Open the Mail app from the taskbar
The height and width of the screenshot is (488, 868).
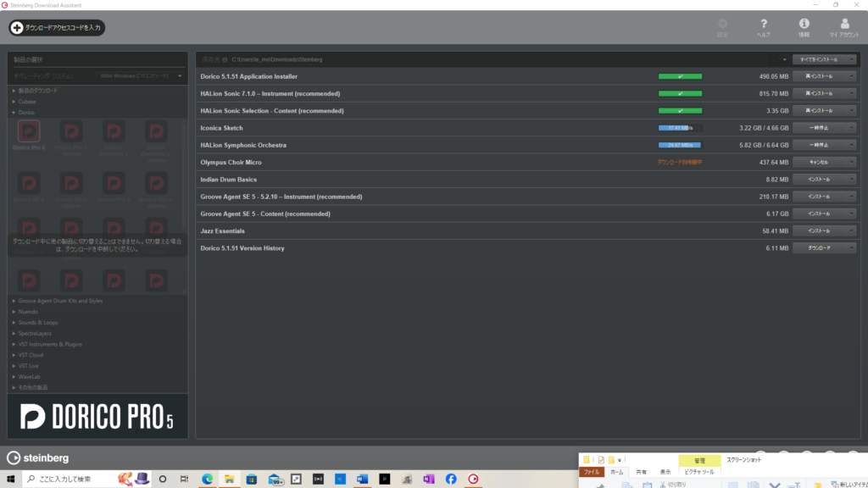pyautogui.click(x=275, y=479)
